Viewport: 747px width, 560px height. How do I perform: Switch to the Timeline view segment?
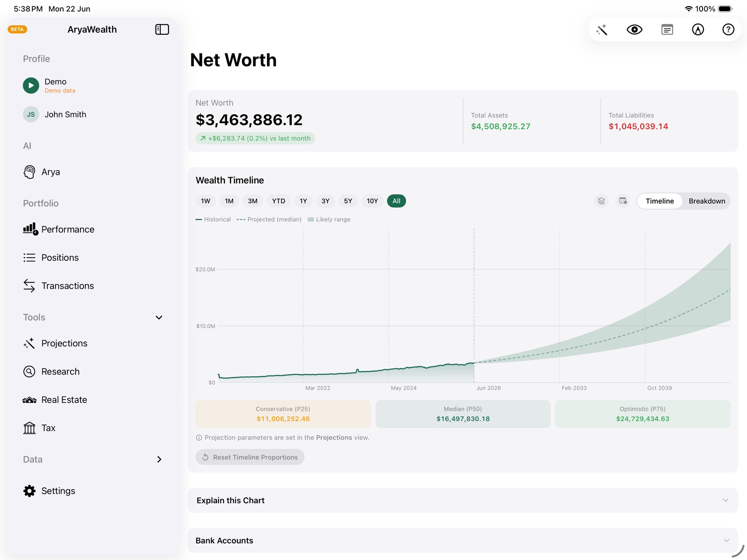click(x=659, y=201)
